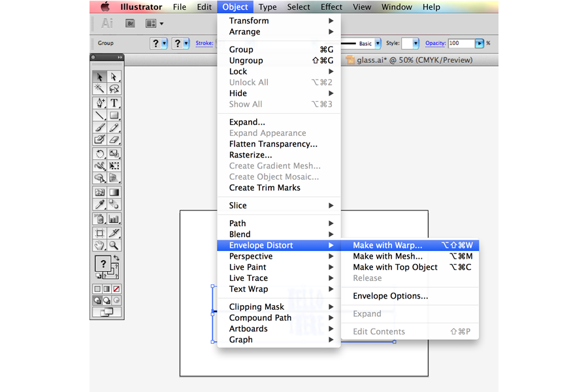Enable Draw Normal mode
588x392 pixels.
[x=97, y=301]
